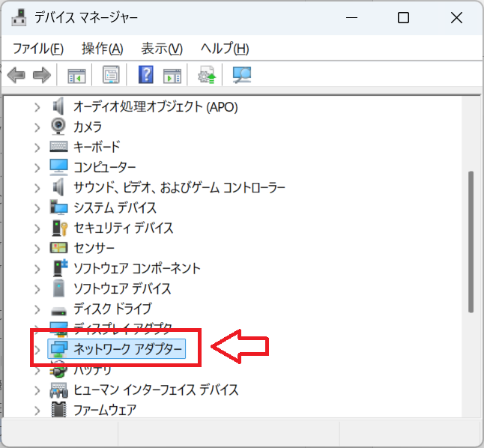Click the blue question mark Help icon

[146, 75]
